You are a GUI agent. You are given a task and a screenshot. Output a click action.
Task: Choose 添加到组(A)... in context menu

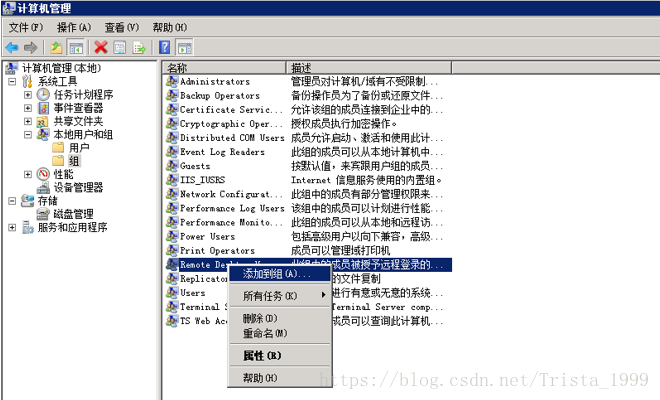point(279,274)
